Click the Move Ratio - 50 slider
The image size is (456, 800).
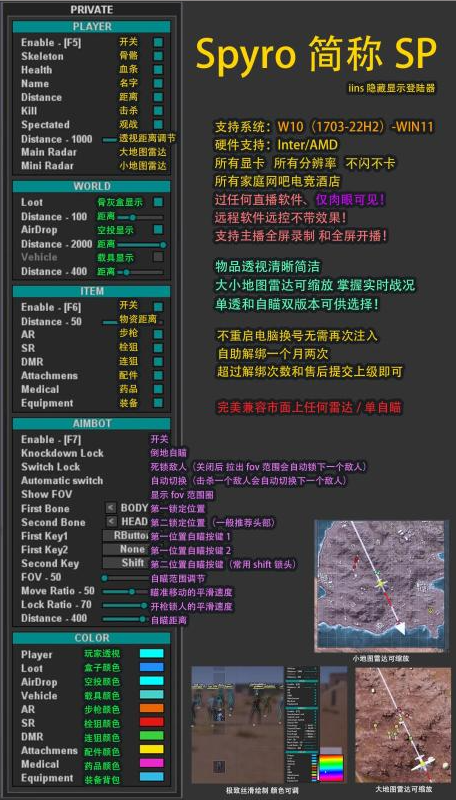pos(125,591)
